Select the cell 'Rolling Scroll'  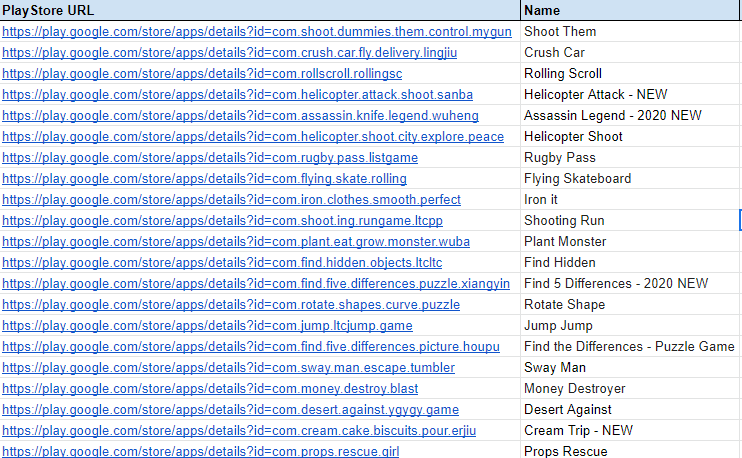[x=629, y=74]
